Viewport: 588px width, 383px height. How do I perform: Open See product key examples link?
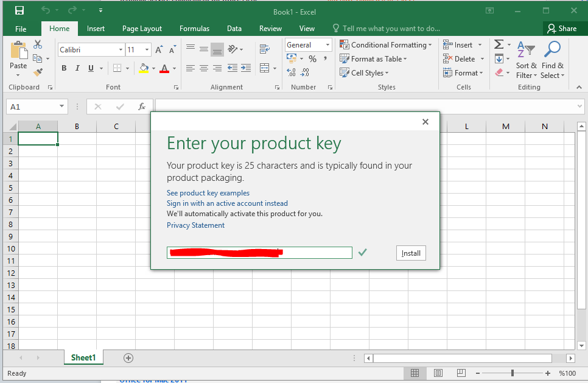pyautogui.click(x=208, y=193)
